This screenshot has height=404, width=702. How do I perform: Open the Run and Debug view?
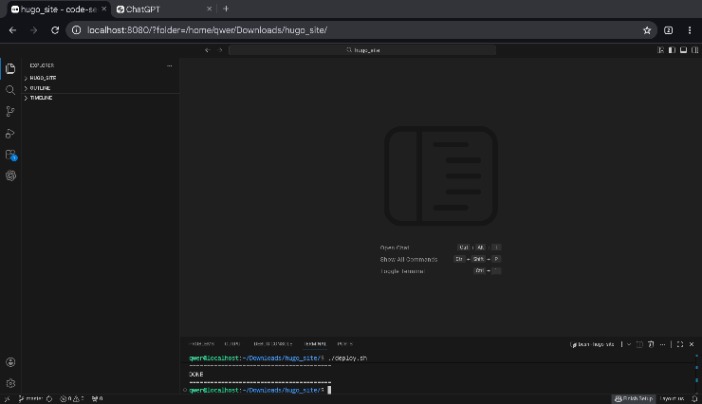click(10, 133)
